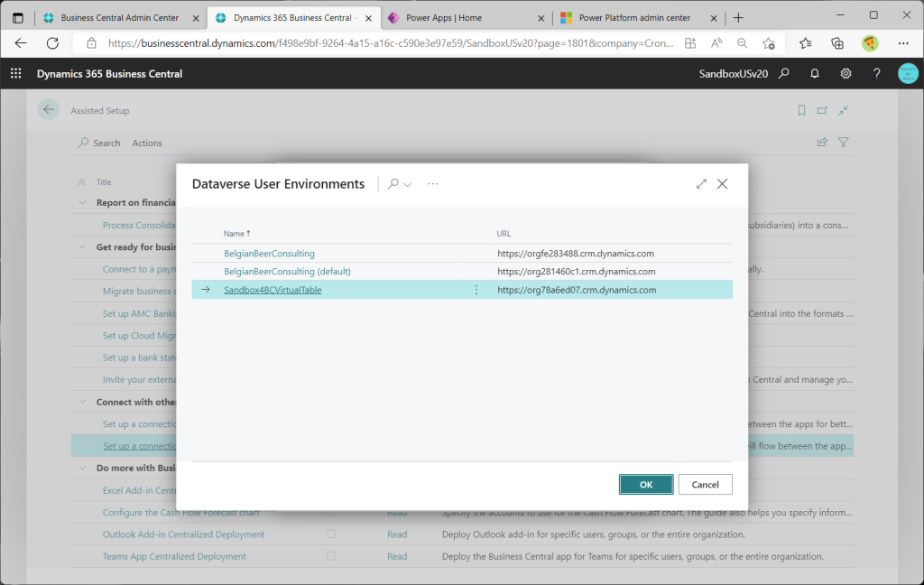
Task: Select the BelgianBeerConsulting environment
Action: pyautogui.click(x=269, y=253)
